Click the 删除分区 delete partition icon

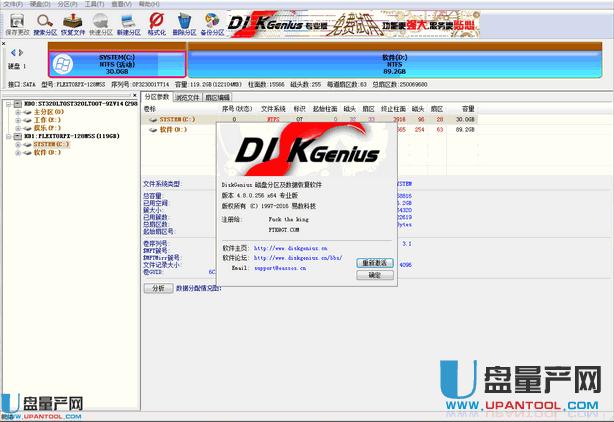[x=183, y=22]
